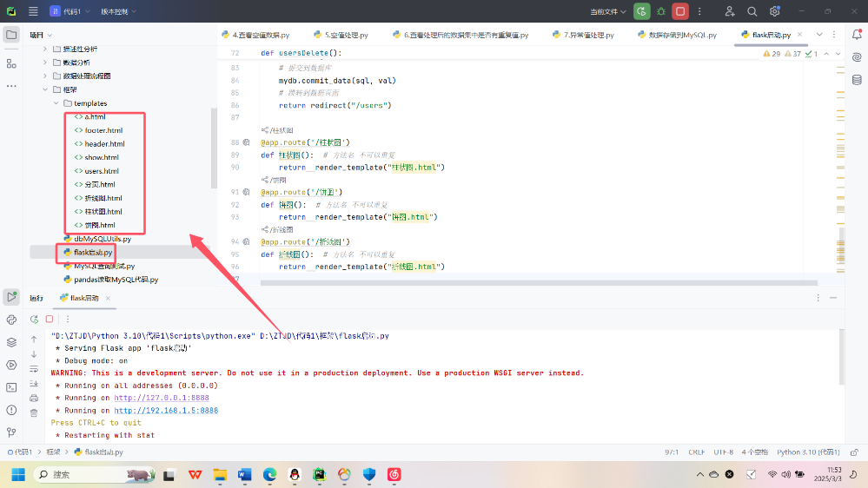Image resolution: width=868 pixels, height=488 pixels.
Task: Select pandas读取MySQL代码.py in the tree
Action: pos(116,280)
